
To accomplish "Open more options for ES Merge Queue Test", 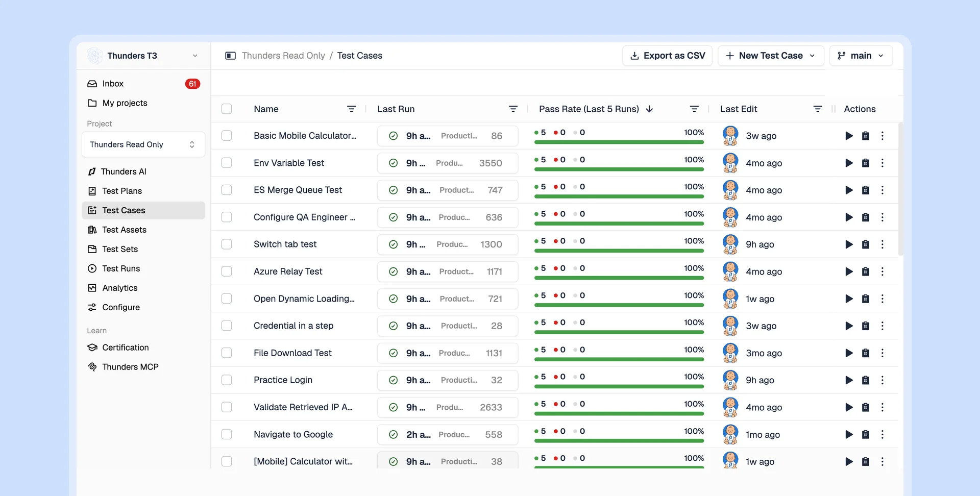I will [882, 190].
